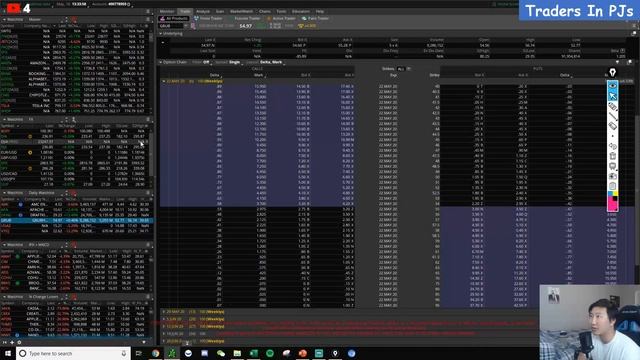Switch to Pairs Trader sub-tab
640x360 pixels.
(x=315, y=18)
